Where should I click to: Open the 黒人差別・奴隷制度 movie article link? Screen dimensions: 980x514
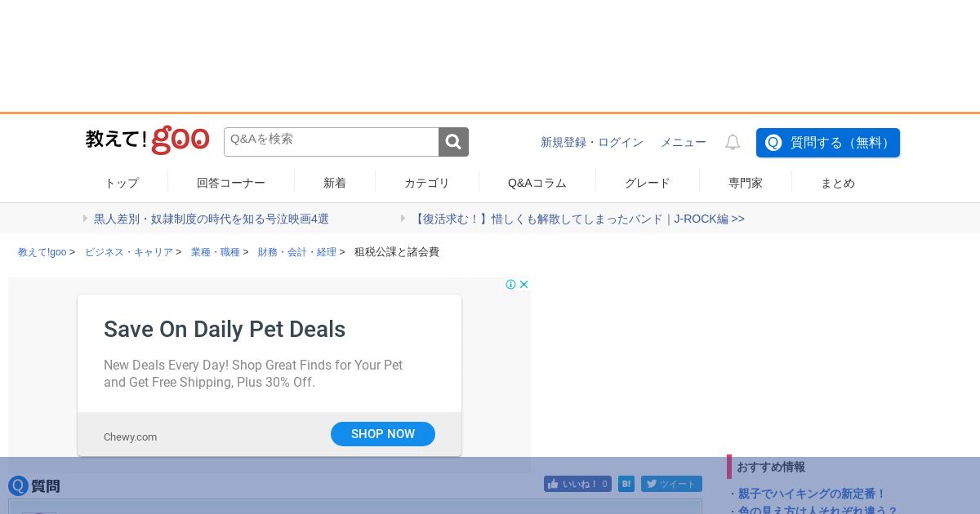211,219
